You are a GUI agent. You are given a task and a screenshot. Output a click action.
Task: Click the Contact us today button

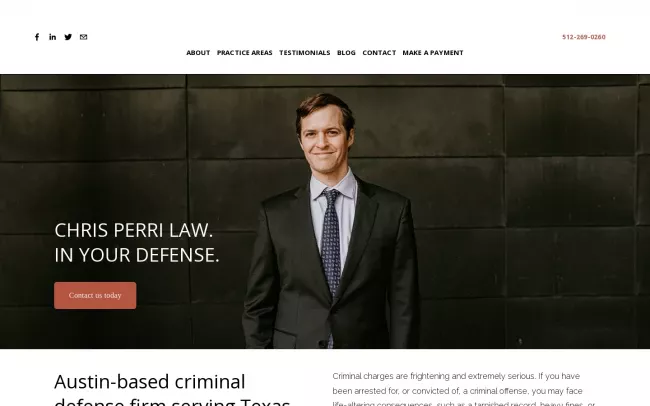(95, 295)
